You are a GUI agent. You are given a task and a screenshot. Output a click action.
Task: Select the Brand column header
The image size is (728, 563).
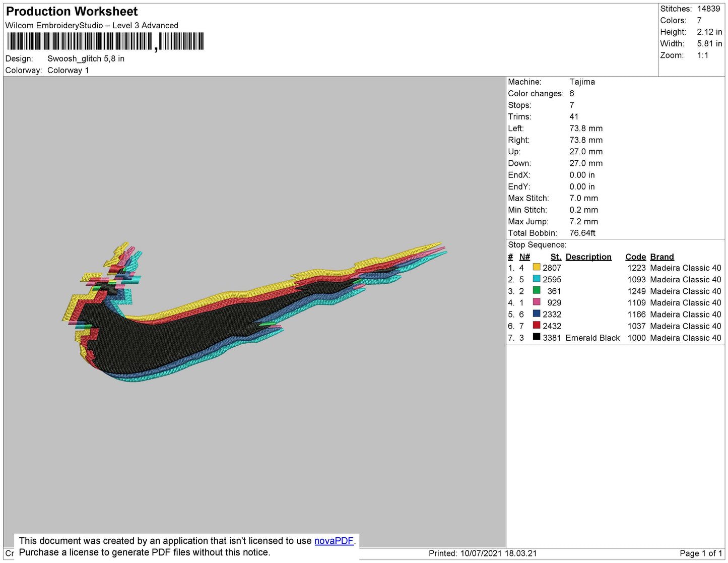point(661,257)
